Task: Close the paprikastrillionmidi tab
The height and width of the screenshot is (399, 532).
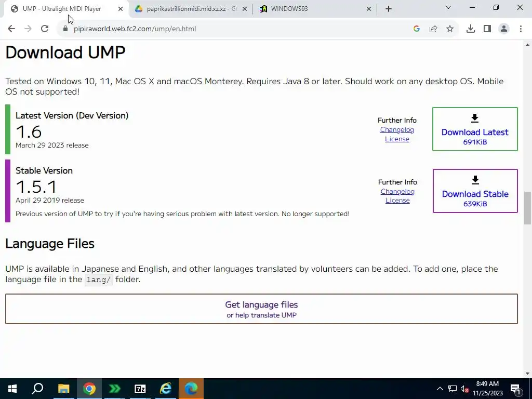Action: point(245,9)
